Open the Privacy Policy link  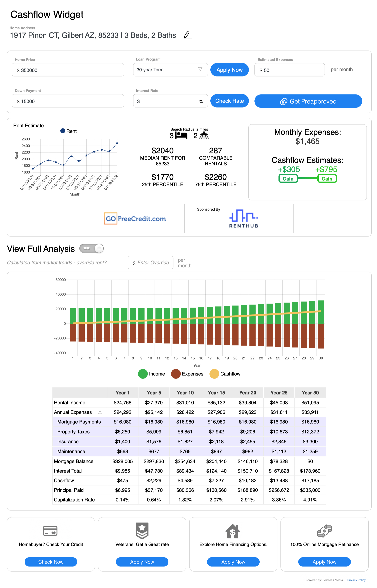pos(356,580)
